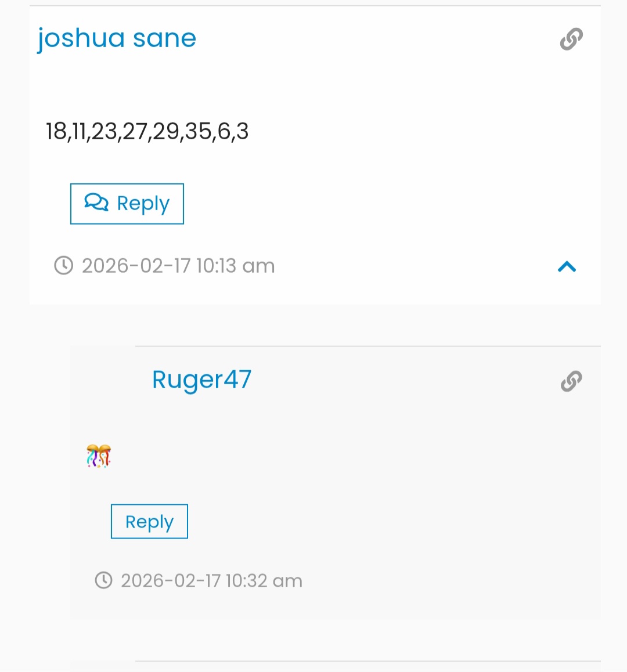Open joshua sane's profile link
The height and width of the screenshot is (672, 627).
click(117, 38)
